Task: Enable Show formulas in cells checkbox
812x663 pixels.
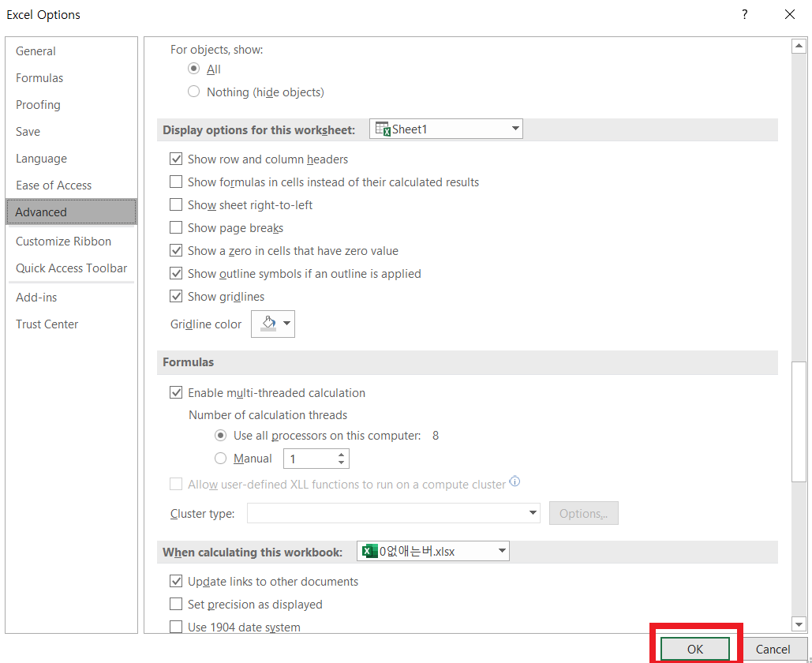Action: 176,182
